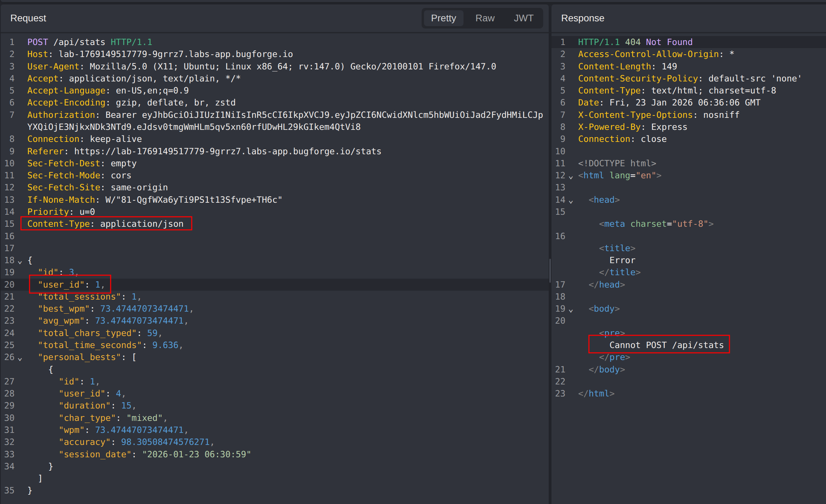Collapse the JSON body at request line 18
Viewport: 826px width, 504px height.
tap(20, 262)
